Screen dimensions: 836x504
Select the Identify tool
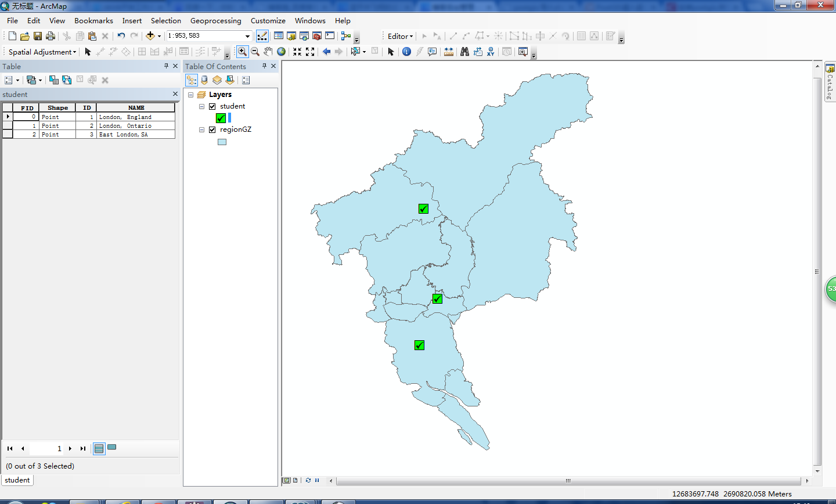[x=406, y=52]
